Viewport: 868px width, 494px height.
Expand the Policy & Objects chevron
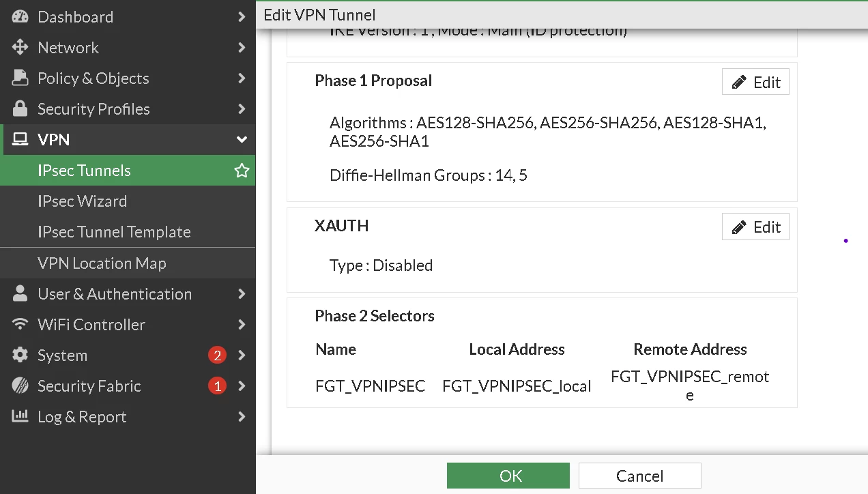[x=242, y=78]
